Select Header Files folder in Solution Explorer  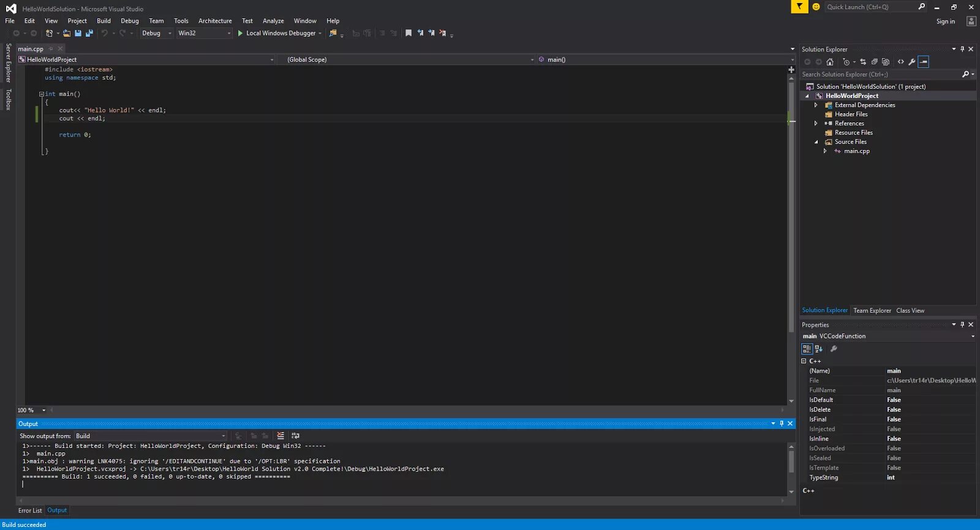(x=851, y=114)
